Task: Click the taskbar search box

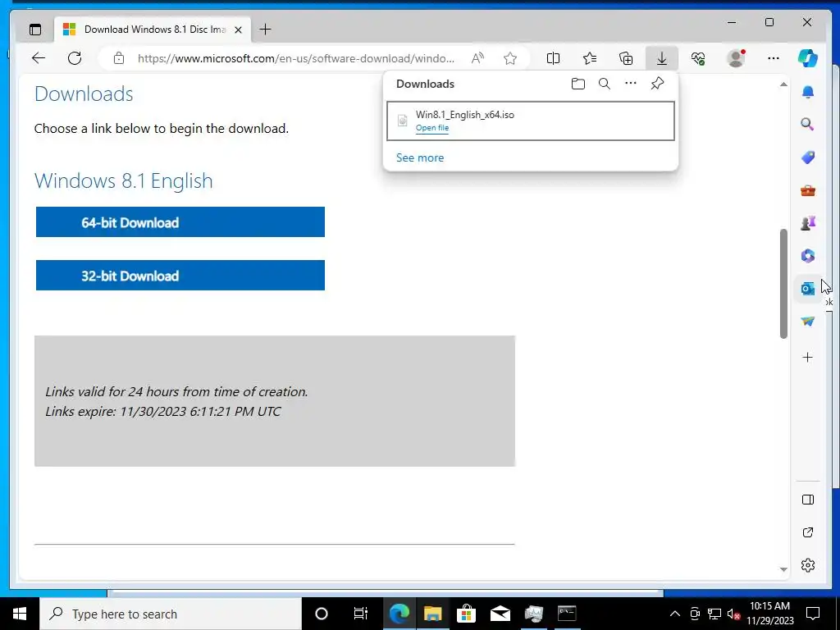Action: point(171,614)
